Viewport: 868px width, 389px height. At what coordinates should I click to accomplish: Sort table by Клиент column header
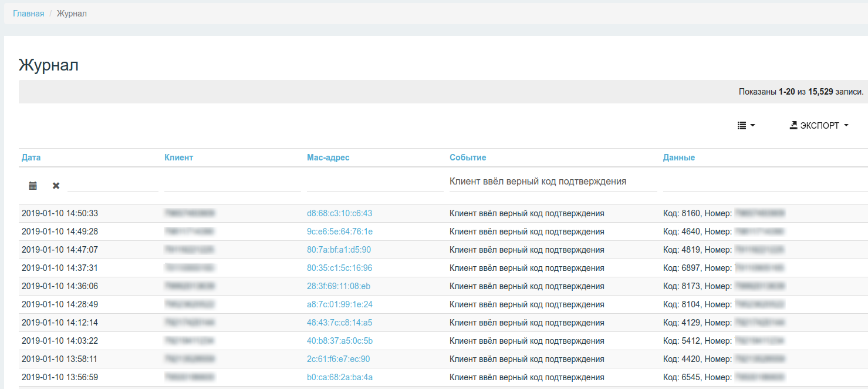click(x=178, y=157)
